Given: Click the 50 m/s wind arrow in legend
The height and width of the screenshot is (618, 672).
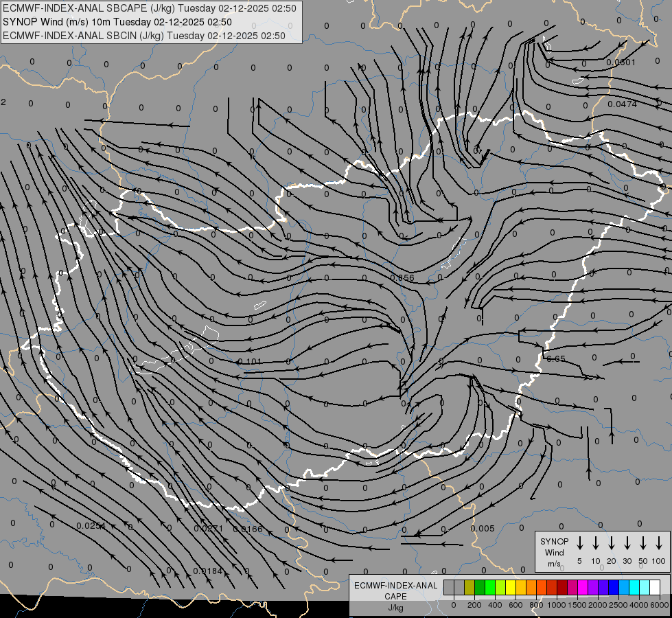Looking at the screenshot, I should click(x=643, y=543).
